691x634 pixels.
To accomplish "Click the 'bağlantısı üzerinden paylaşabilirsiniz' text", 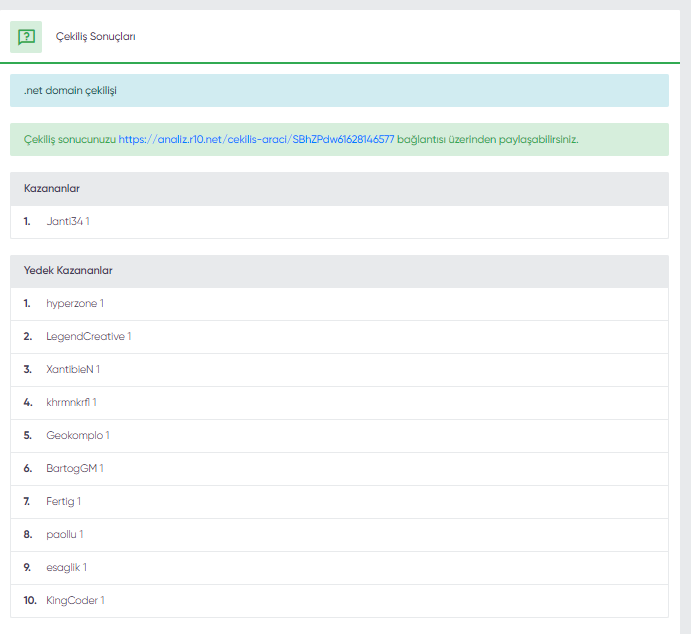I will click(488, 140).
